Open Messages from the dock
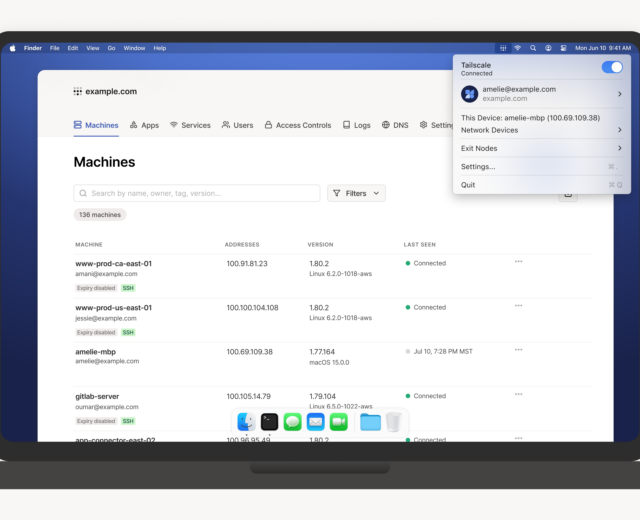Screen dimensions: 640x520 pyautogui.click(x=292, y=422)
